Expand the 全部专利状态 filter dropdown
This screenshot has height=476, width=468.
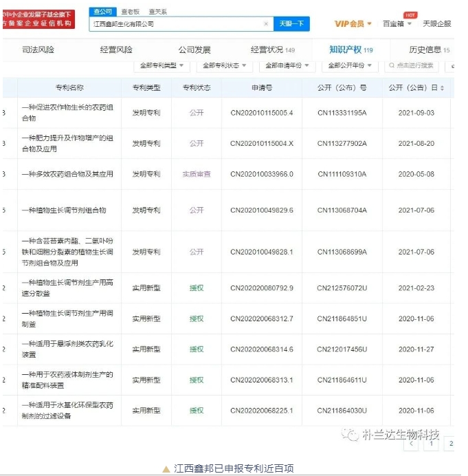click(x=225, y=65)
